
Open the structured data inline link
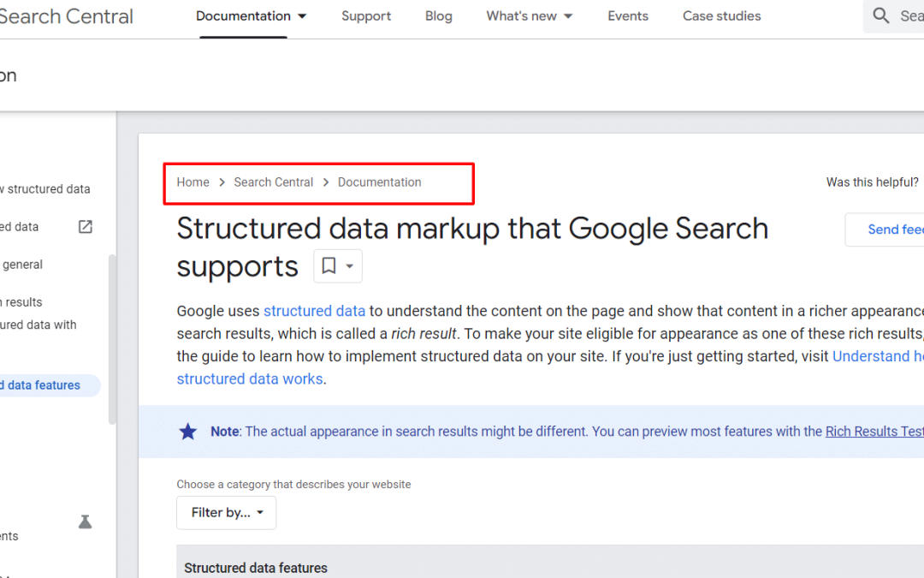point(314,311)
